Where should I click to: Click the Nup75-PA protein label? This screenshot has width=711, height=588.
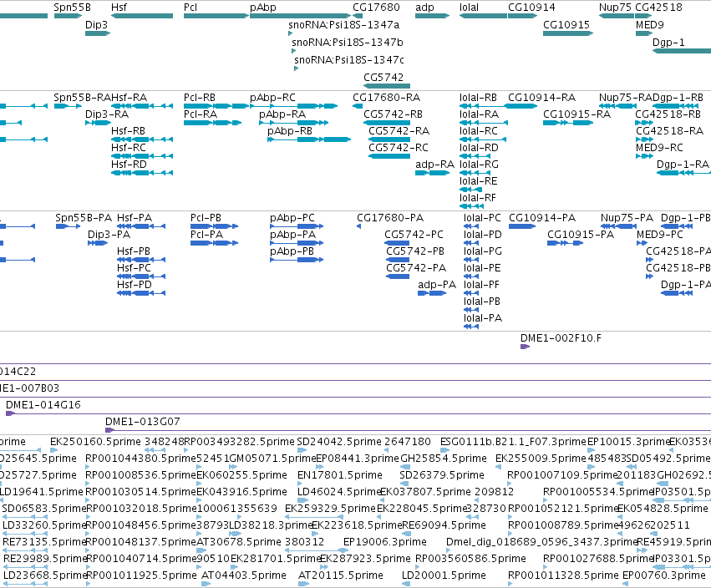627,218
